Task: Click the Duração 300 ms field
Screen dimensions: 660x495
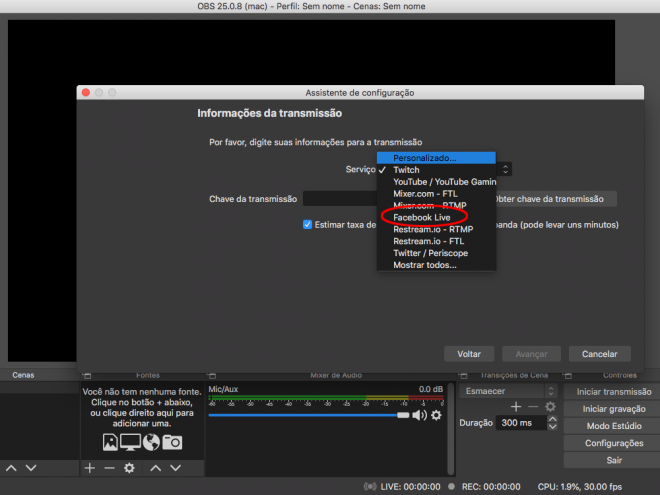Action: [522, 423]
